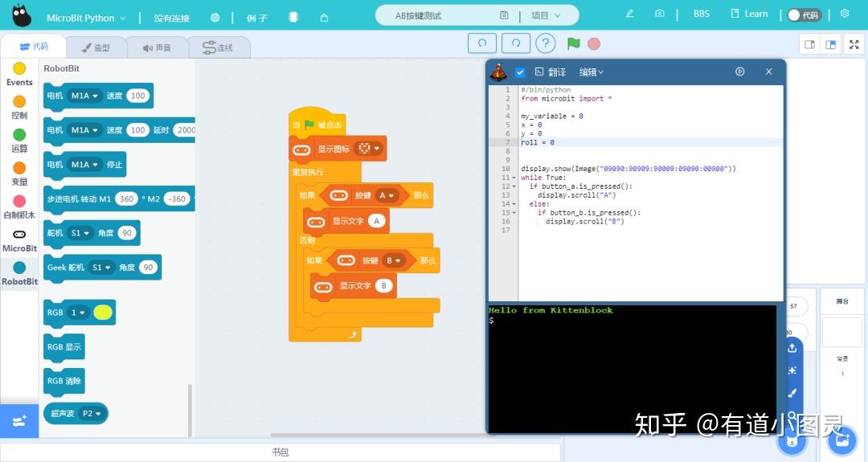This screenshot has height=462, width=868.
Task: Click the joystick icon in code panel header
Action: click(x=499, y=72)
